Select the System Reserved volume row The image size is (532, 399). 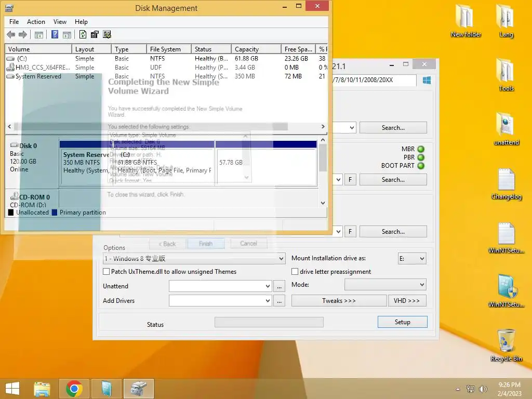(x=166, y=76)
